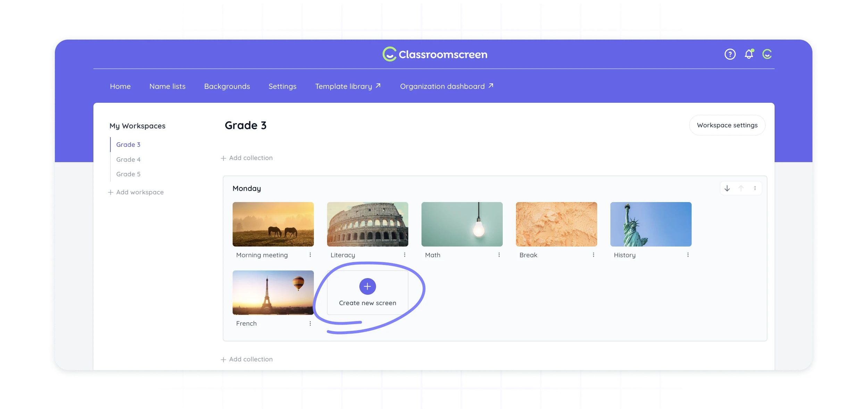Screen dimensions: 868x409
Task: Click Add workspace in sidebar
Action: pos(136,192)
